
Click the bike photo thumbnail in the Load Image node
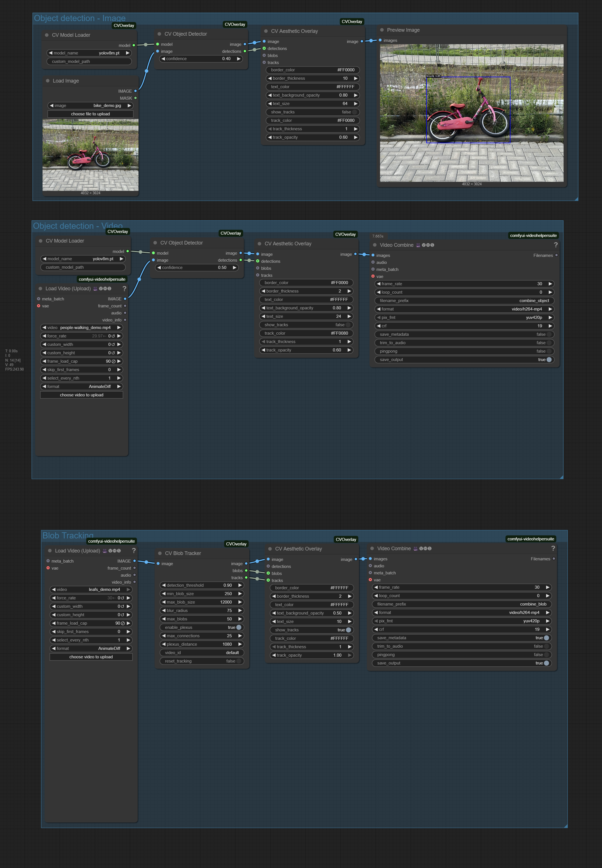(x=90, y=155)
